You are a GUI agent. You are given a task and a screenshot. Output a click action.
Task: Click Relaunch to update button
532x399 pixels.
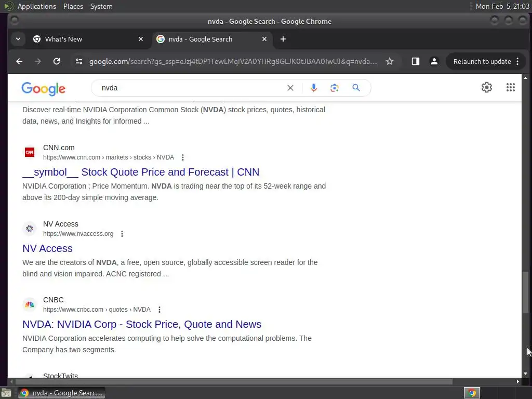[x=482, y=61]
